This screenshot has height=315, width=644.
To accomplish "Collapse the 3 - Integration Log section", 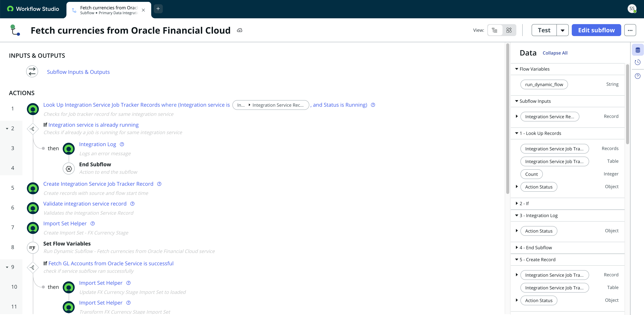I will pyautogui.click(x=517, y=216).
